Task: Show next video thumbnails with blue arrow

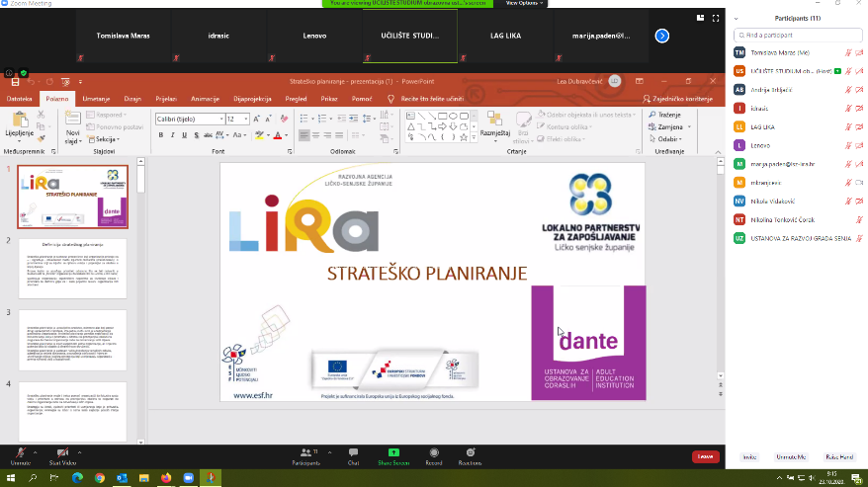Action: (x=662, y=36)
